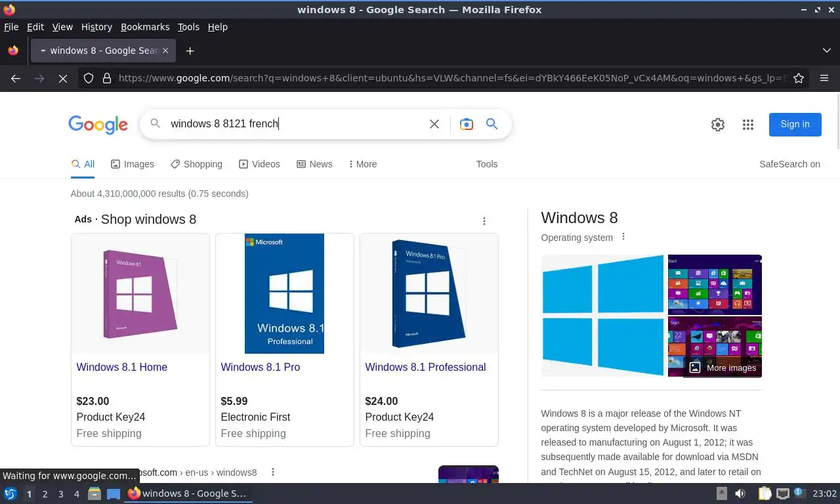Click the 23:02 clock
This screenshot has width=840, height=504.
click(x=824, y=493)
